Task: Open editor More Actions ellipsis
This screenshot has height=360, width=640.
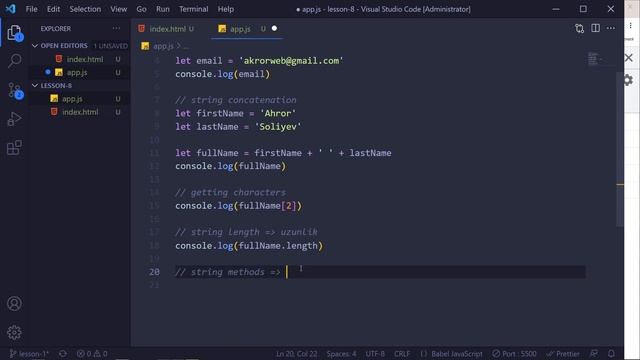Action: point(611,28)
